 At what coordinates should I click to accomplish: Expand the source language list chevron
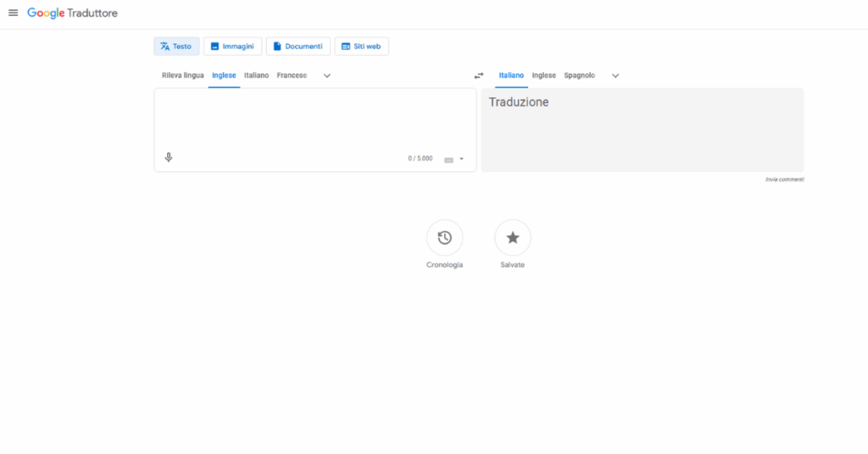pos(327,75)
